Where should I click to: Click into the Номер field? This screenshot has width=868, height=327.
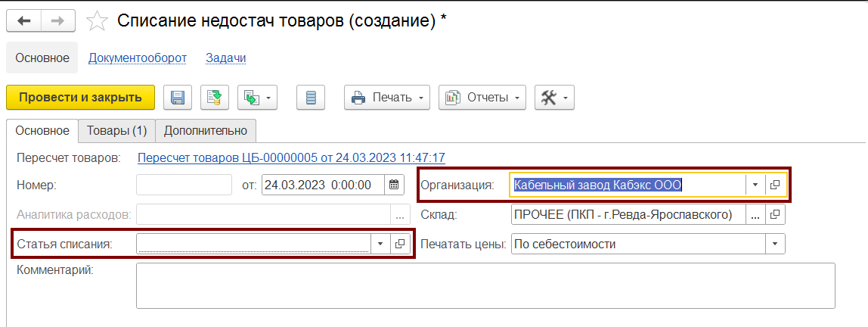pyautogui.click(x=184, y=185)
